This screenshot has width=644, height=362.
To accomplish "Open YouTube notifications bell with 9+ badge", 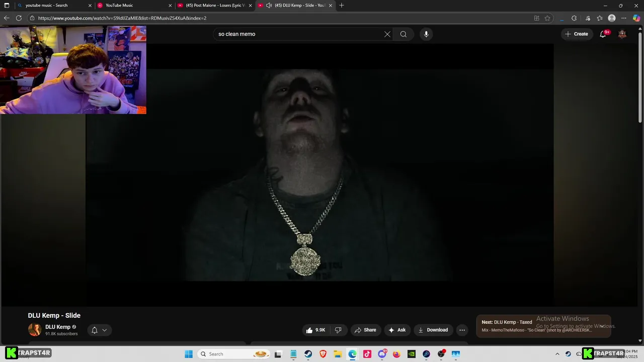I will point(603,34).
